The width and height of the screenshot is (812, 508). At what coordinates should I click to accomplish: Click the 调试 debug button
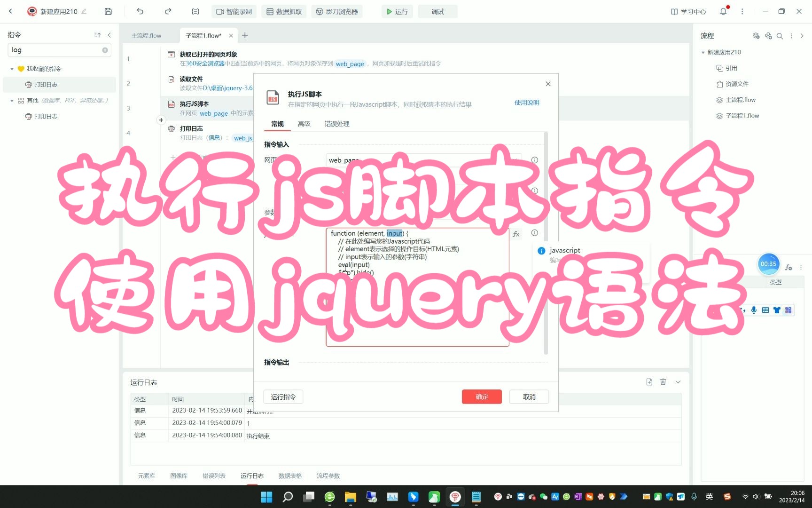coord(437,11)
